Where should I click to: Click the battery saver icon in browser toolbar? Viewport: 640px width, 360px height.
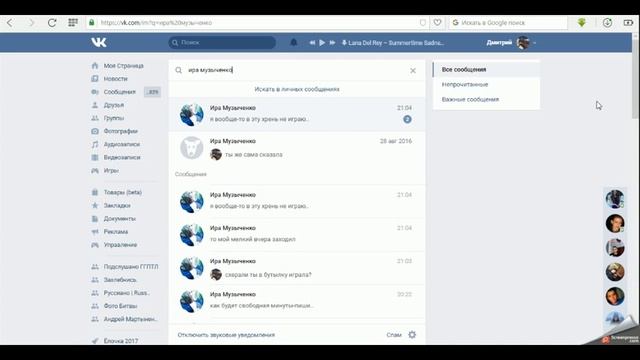(628, 23)
